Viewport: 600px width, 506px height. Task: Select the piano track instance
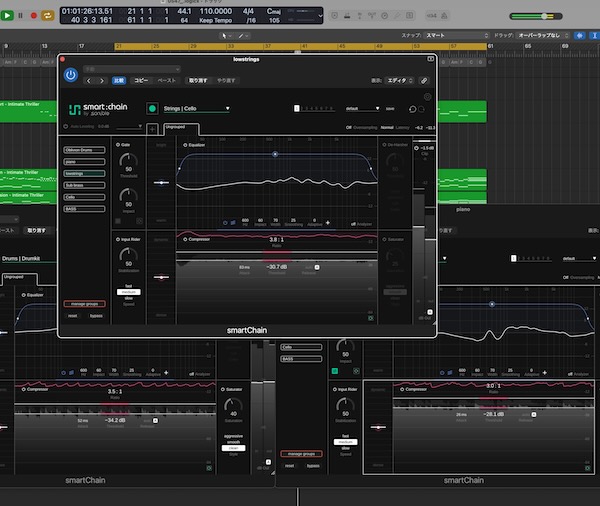84,162
